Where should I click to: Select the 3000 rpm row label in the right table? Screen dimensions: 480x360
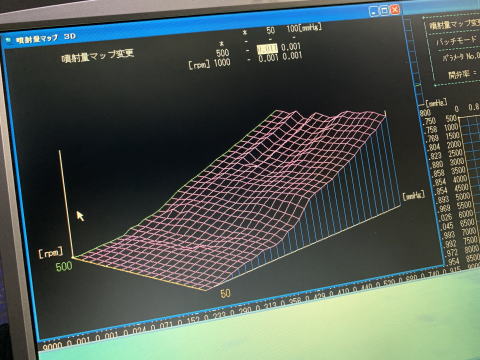[456, 162]
